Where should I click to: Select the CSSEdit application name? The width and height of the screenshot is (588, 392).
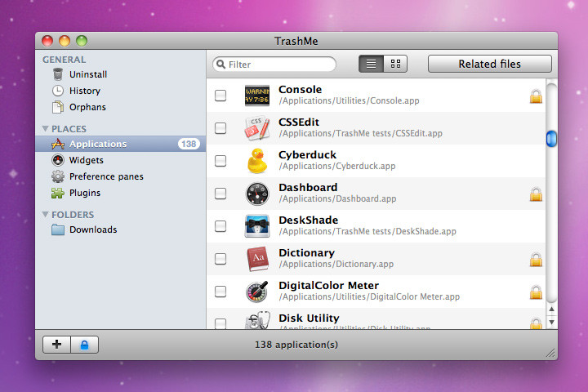click(x=299, y=122)
